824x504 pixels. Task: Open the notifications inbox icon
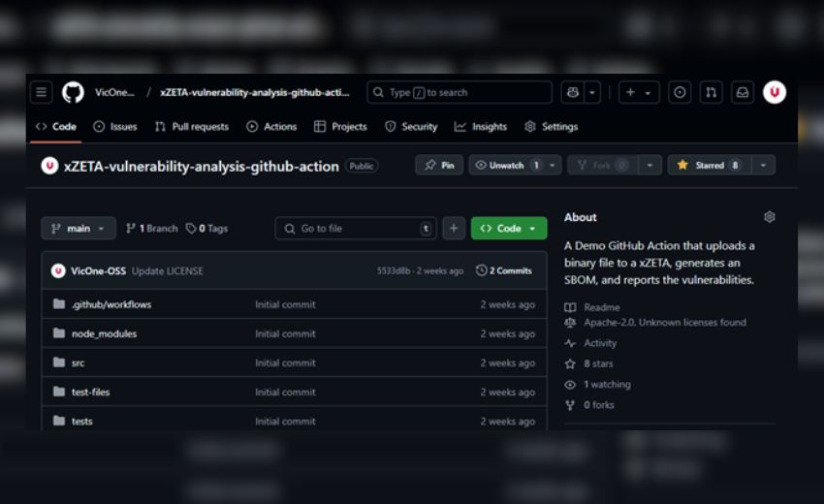(x=742, y=92)
